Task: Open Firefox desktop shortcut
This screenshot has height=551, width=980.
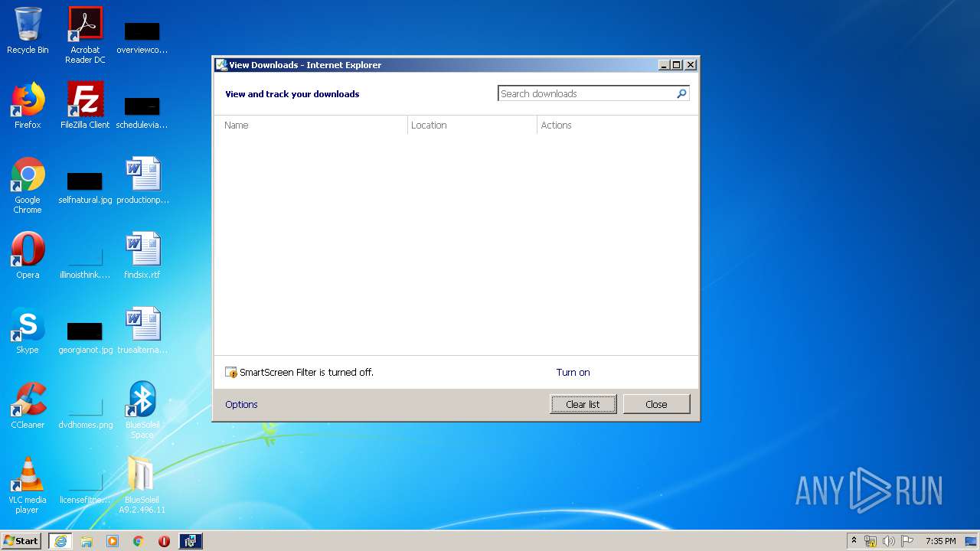Action: (28, 106)
